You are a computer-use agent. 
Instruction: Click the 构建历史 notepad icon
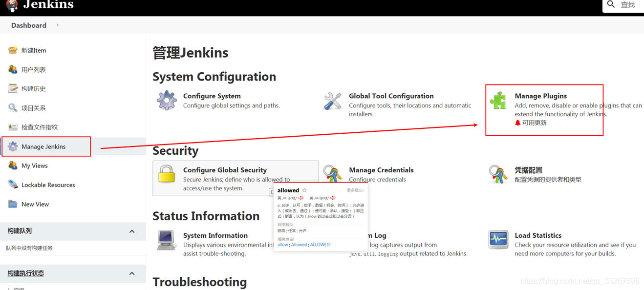point(13,88)
